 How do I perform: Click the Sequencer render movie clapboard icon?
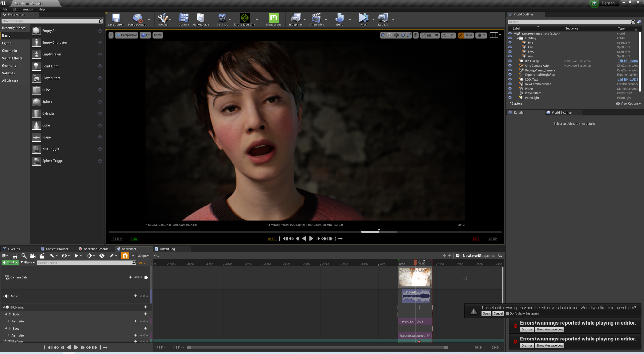pos(42,256)
